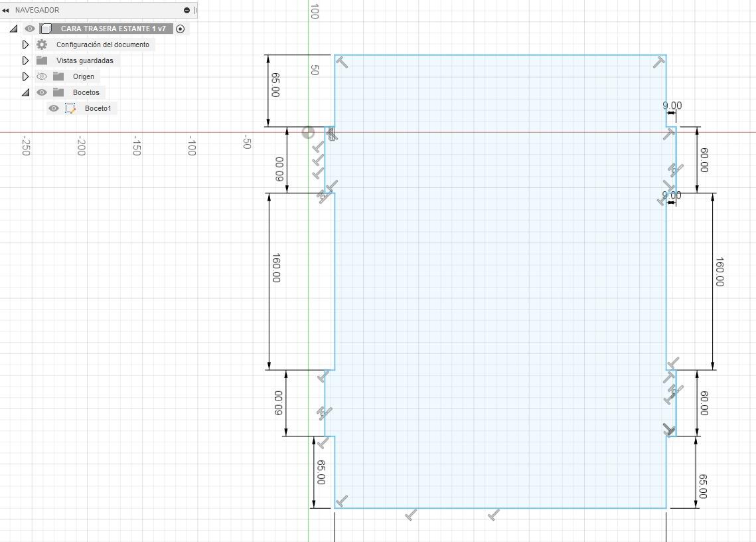
Task: Select the Origen label in browser
Action: [x=84, y=77]
